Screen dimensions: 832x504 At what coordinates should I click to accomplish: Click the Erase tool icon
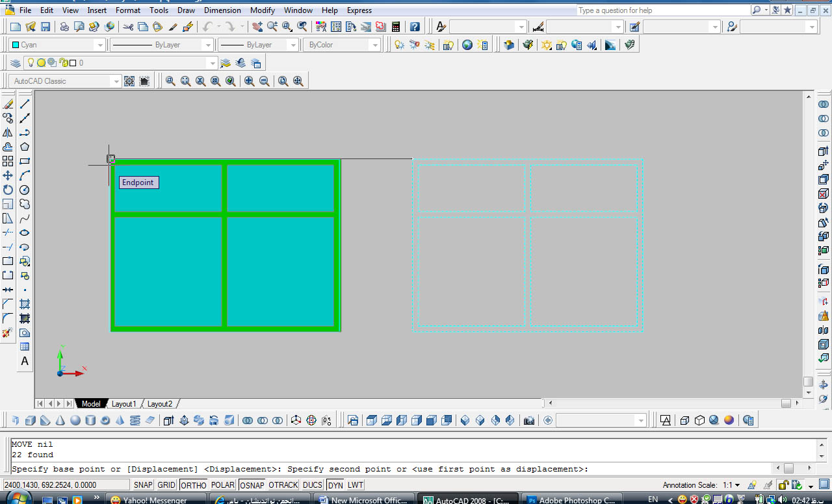tap(8, 104)
